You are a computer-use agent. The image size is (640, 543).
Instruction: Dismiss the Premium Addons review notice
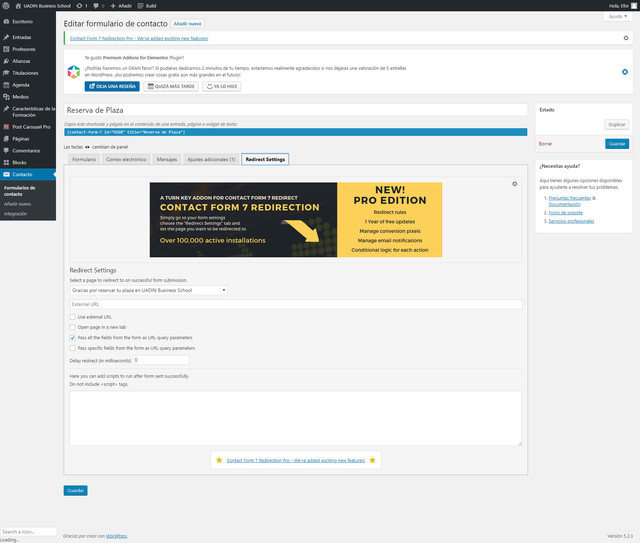coord(624,72)
